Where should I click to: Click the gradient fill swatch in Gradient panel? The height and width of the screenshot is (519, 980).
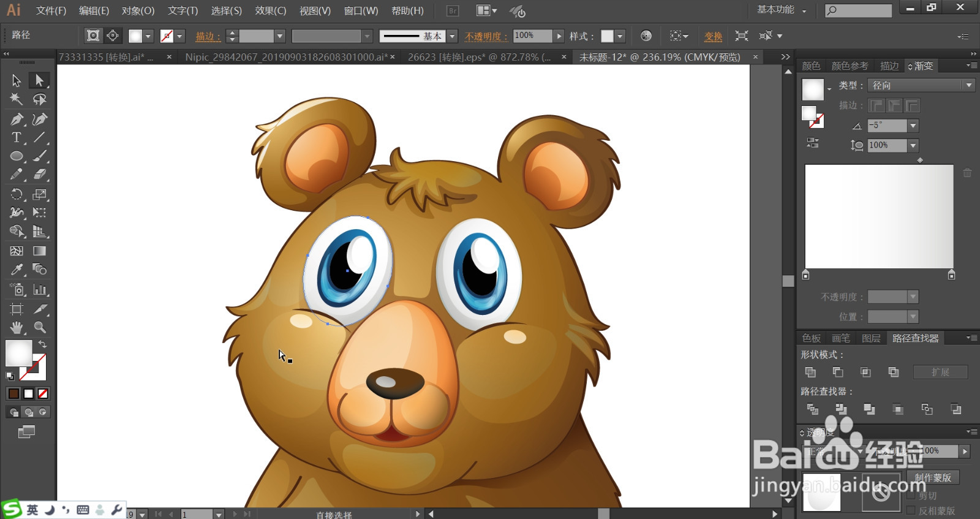(x=813, y=89)
